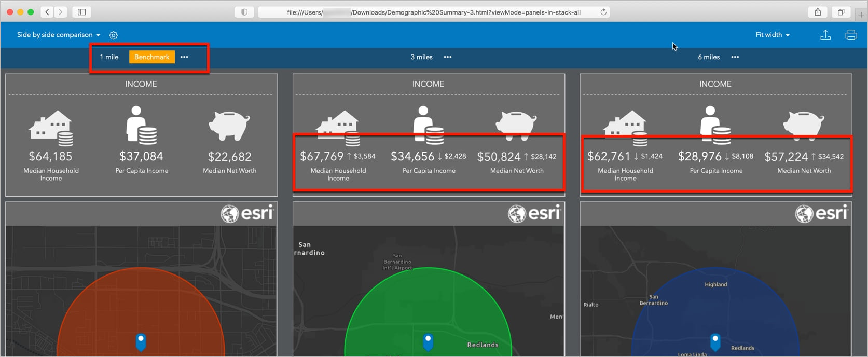Click the house icon in the 1 mile Income panel
868x357 pixels.
pos(51,128)
